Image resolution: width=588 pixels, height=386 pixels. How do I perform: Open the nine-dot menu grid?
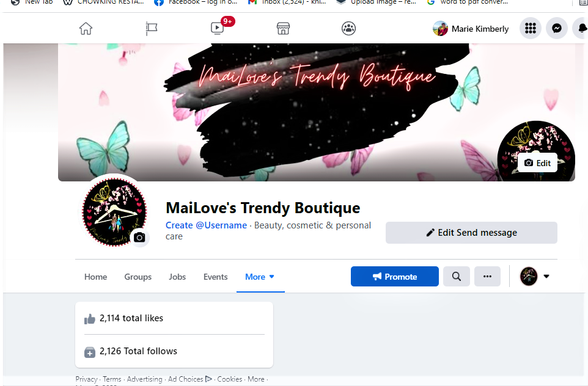(x=531, y=28)
